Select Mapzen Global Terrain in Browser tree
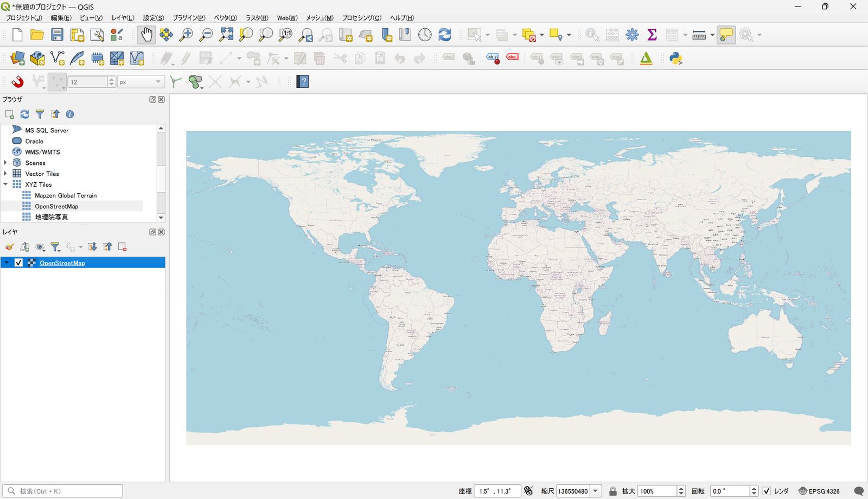The image size is (868, 499). coord(66,195)
